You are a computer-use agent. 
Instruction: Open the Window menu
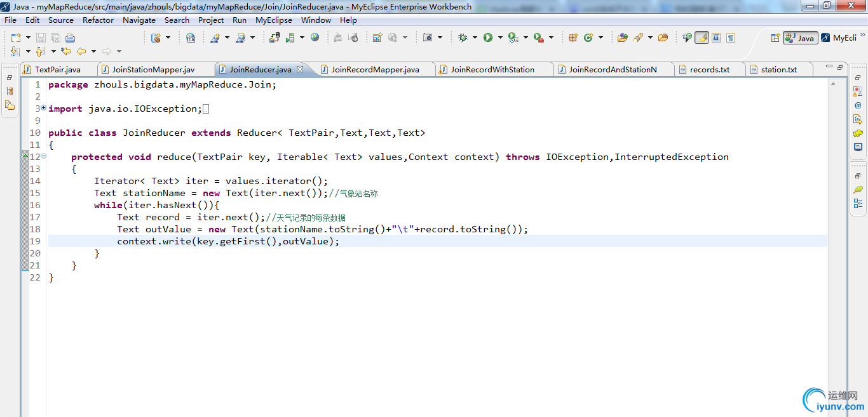click(x=316, y=20)
